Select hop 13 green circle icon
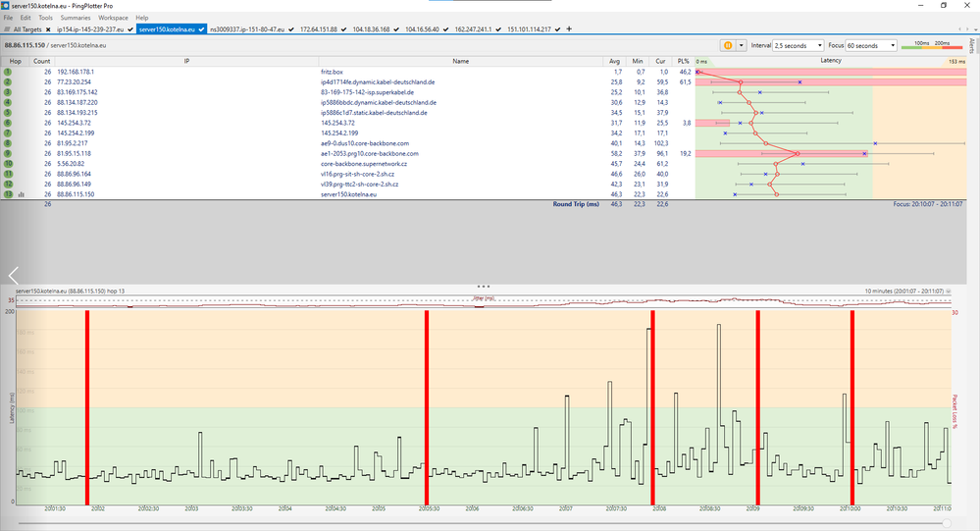This screenshot has width=980, height=531. tap(8, 194)
